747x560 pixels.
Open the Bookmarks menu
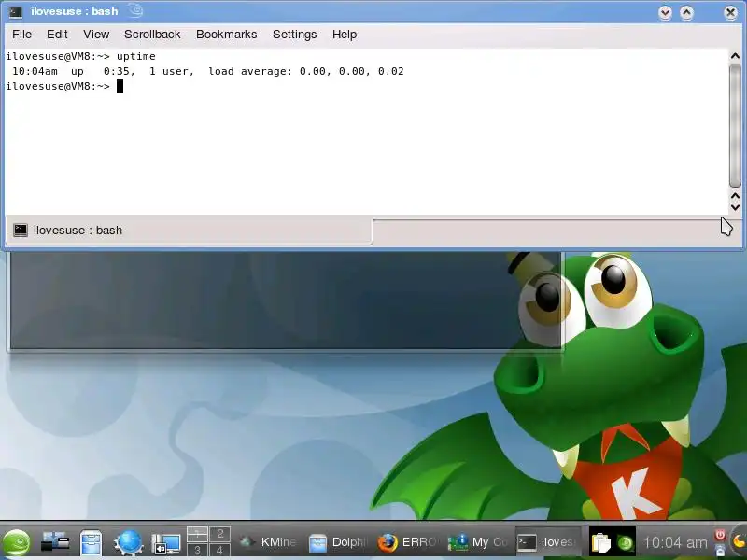tap(226, 35)
